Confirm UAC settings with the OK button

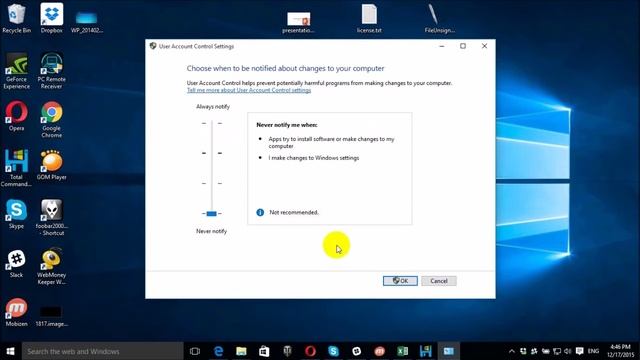(x=400, y=281)
